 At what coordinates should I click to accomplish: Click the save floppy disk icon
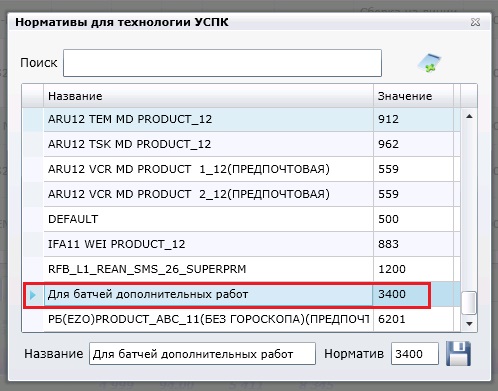(x=458, y=353)
